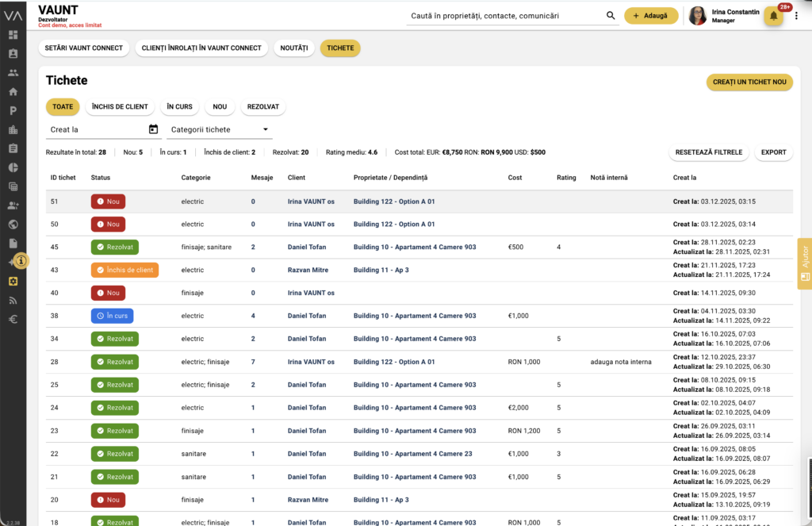Open the dashboard icon in the sidebar
This screenshot has width=812, height=526.
pyautogui.click(x=13, y=35)
